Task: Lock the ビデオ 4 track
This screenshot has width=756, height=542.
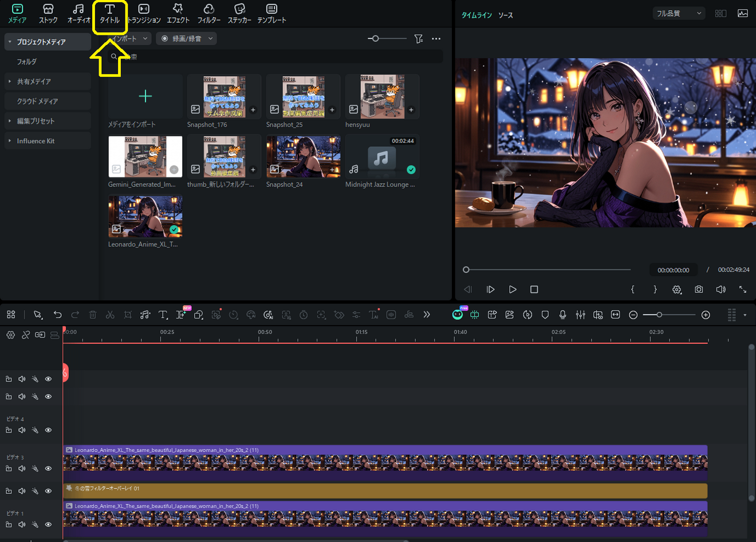Action: click(9, 430)
